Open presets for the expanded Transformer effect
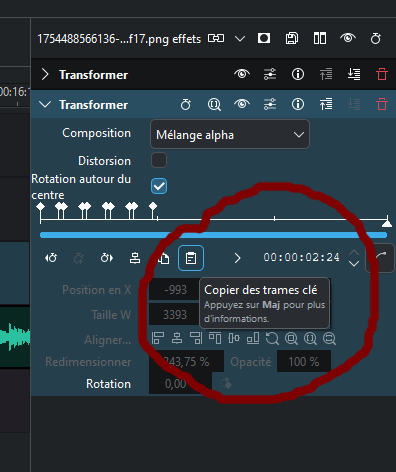Screen dimensions: 396x472 pos(270,104)
